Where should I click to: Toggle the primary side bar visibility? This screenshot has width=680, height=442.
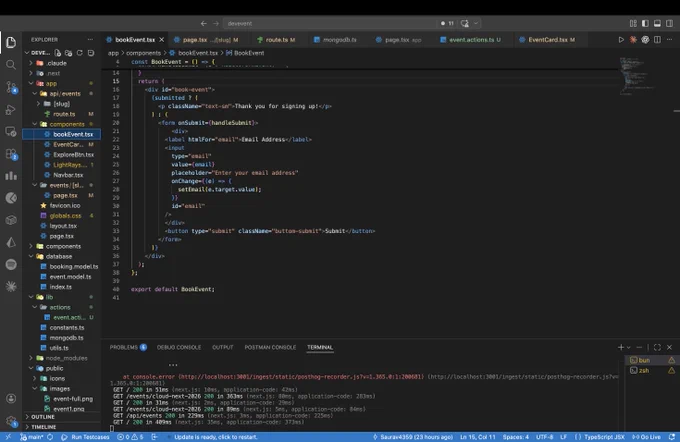(645, 23)
